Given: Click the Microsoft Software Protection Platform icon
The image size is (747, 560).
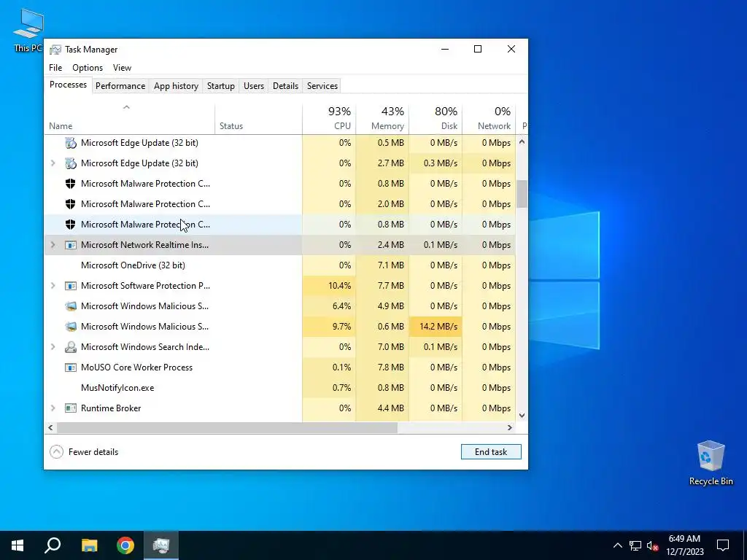Looking at the screenshot, I should (x=71, y=286).
